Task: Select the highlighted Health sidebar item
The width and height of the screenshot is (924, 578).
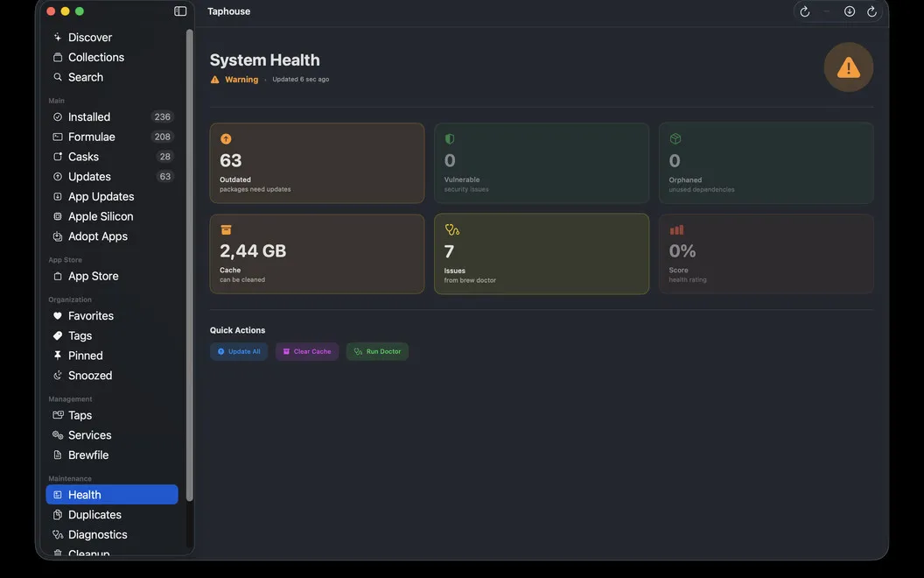Action: point(112,495)
